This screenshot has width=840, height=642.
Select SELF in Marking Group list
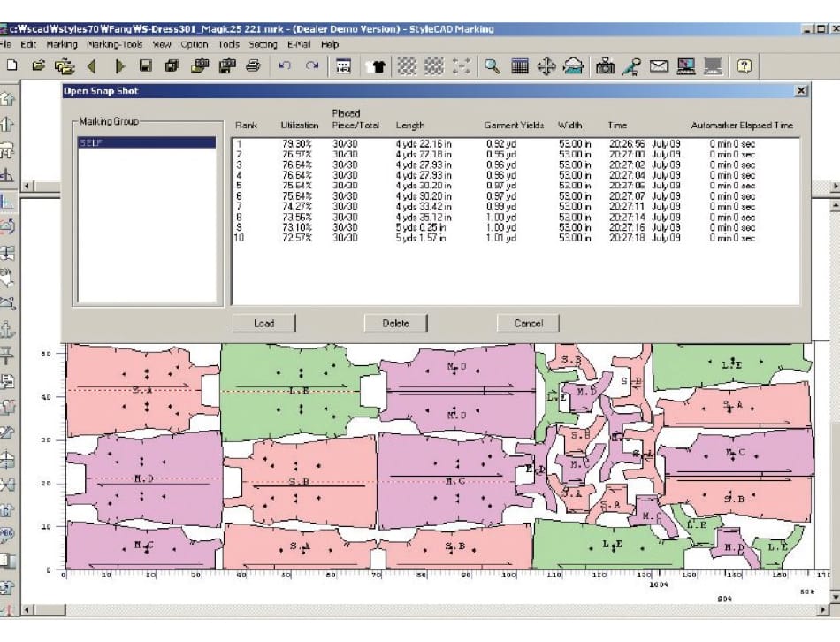coord(146,142)
